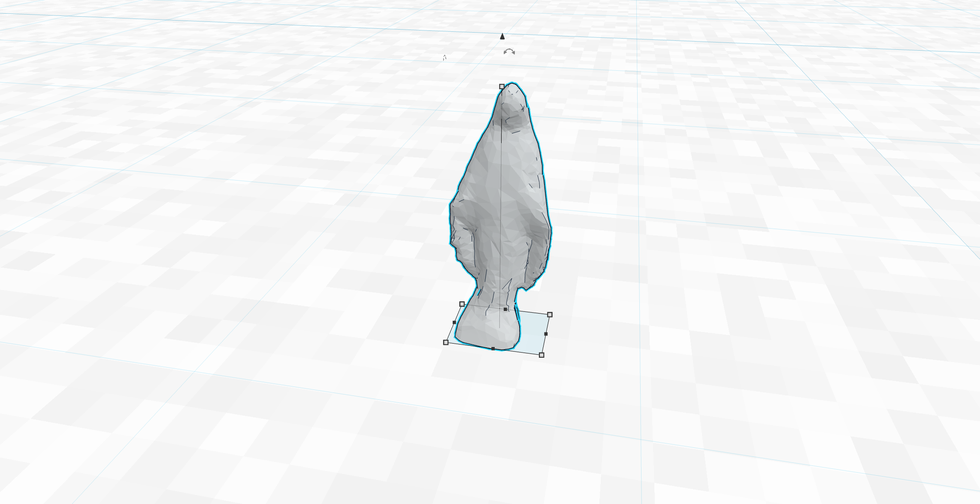This screenshot has height=504, width=980.
Task: Click the front-left white corner scale handle
Action: pyautogui.click(x=446, y=342)
